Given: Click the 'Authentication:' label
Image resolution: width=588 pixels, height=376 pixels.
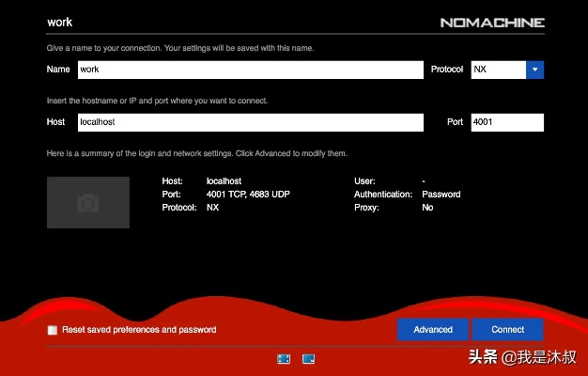Looking at the screenshot, I should point(383,195).
